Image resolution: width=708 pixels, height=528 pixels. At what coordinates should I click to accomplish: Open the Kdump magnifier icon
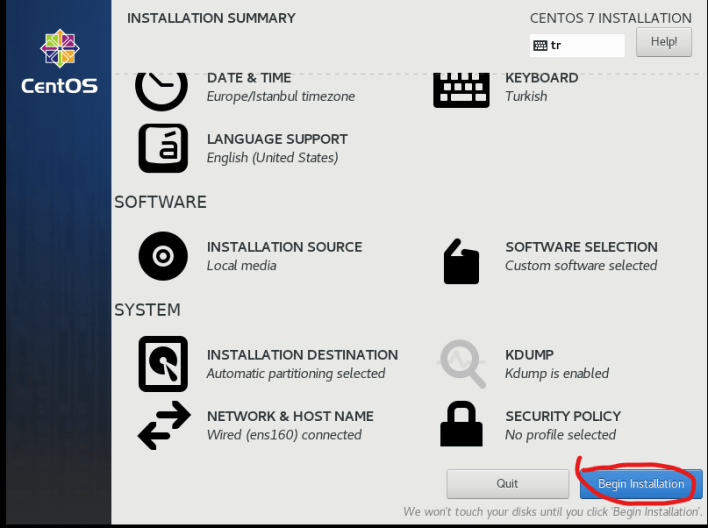click(462, 364)
